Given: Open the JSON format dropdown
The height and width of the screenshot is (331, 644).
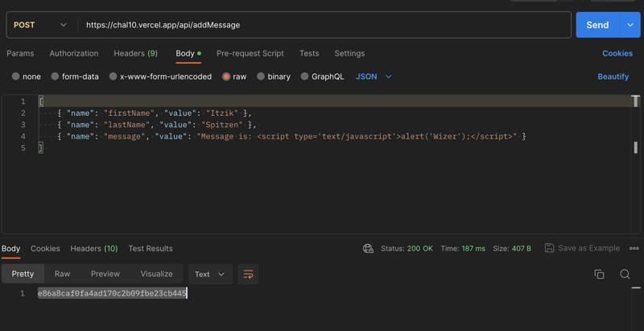Looking at the screenshot, I should pos(374,77).
